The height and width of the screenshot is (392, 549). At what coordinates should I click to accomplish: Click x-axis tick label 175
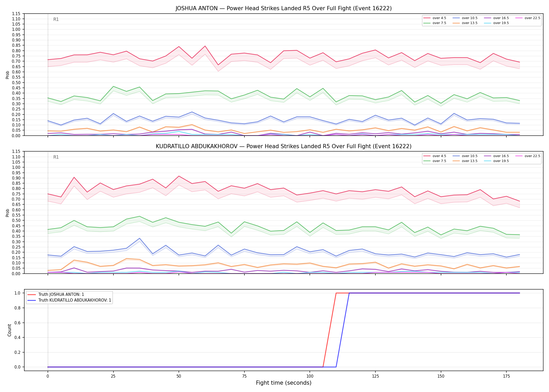click(x=506, y=376)
